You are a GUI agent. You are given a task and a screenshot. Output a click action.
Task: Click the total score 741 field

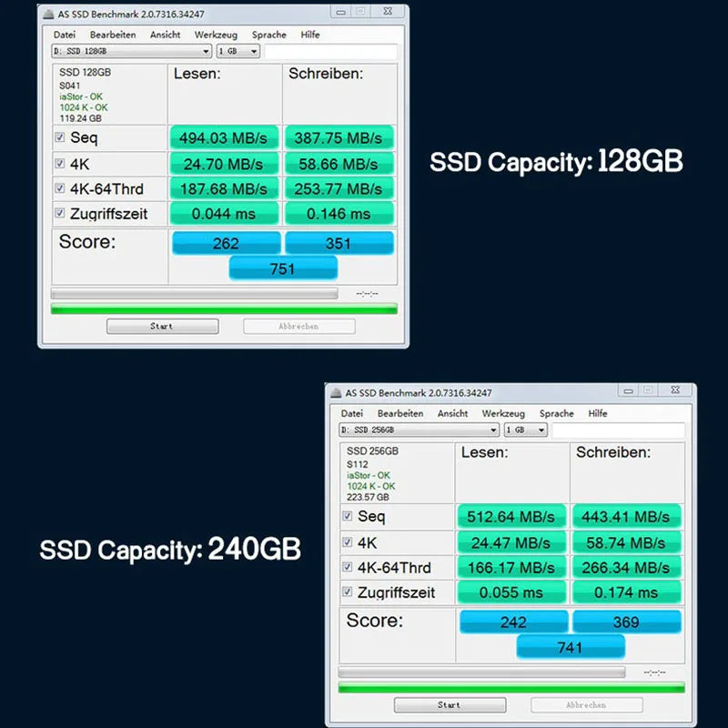tap(571, 647)
